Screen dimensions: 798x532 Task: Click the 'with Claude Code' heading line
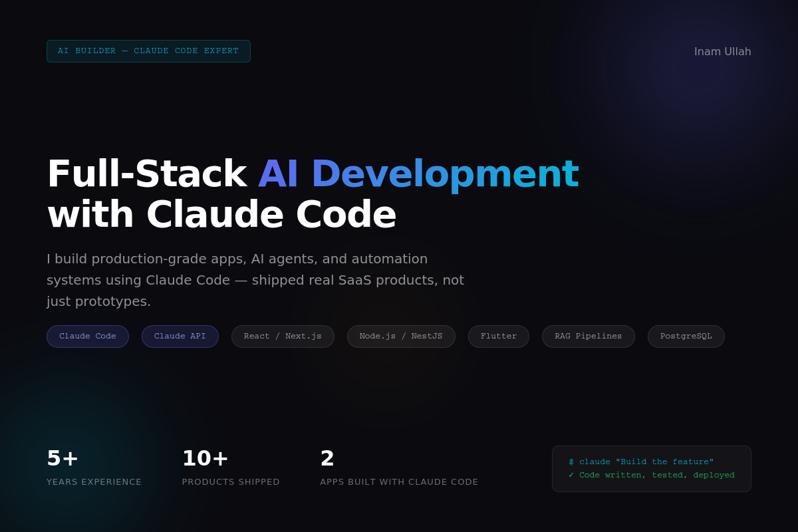(x=221, y=214)
